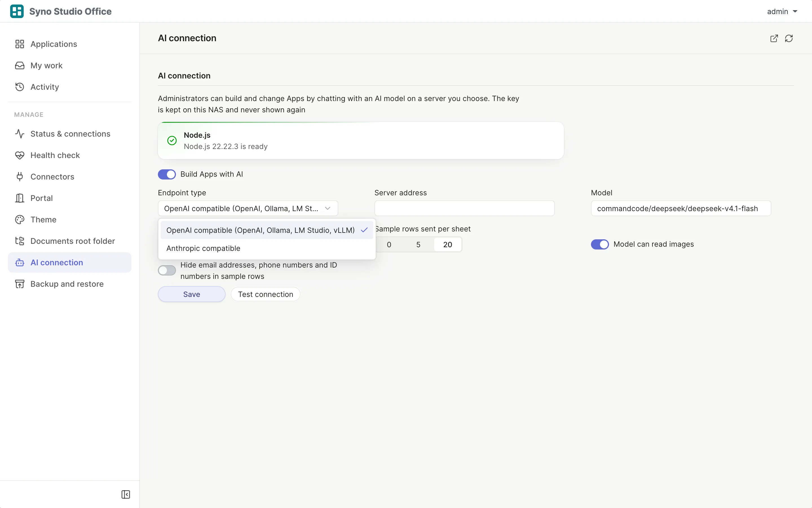Open the Connectors page
Image resolution: width=812 pixels, height=508 pixels.
[69, 177]
